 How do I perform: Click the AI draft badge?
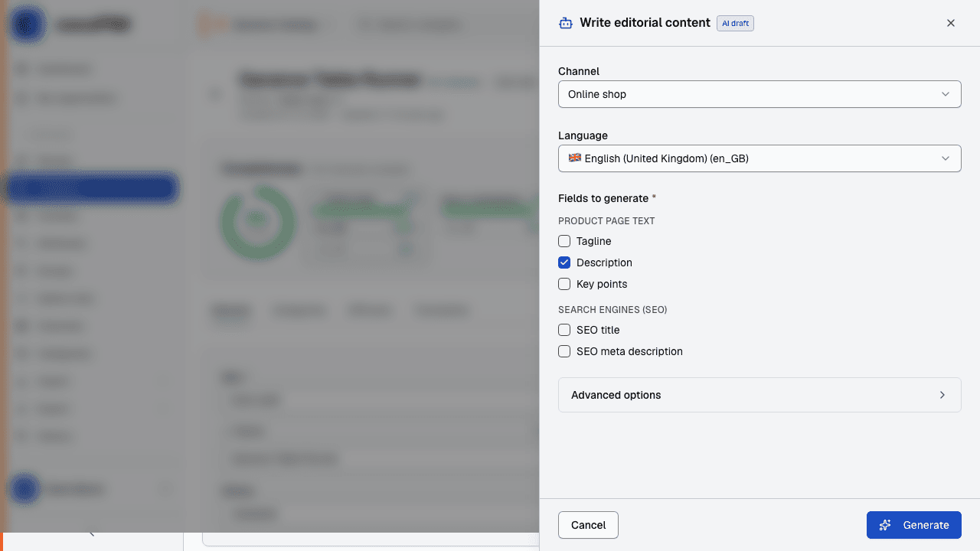tap(735, 23)
